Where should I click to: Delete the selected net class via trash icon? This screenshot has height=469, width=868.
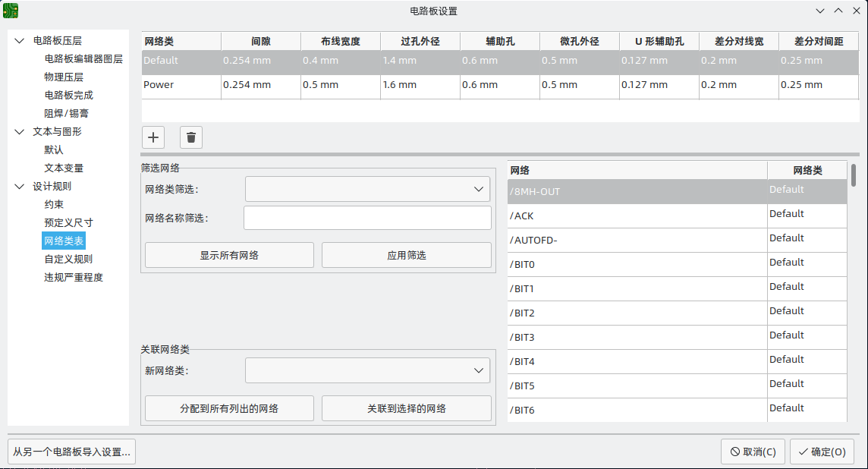(x=190, y=137)
